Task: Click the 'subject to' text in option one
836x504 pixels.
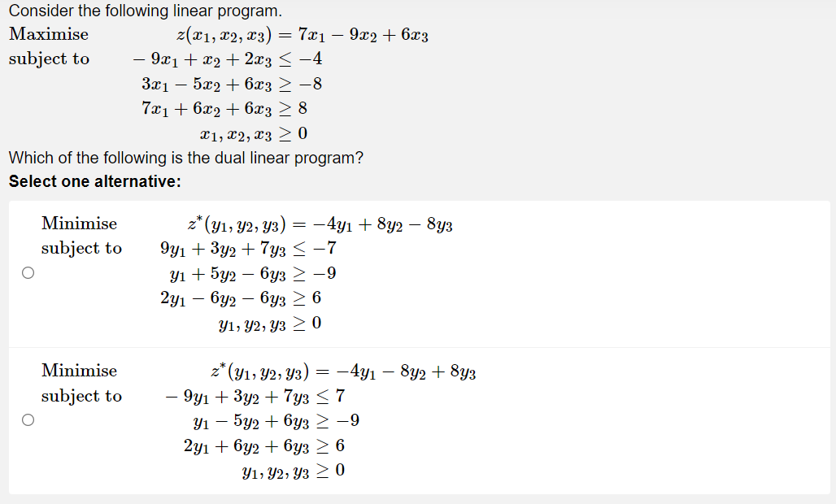Action: (x=82, y=249)
